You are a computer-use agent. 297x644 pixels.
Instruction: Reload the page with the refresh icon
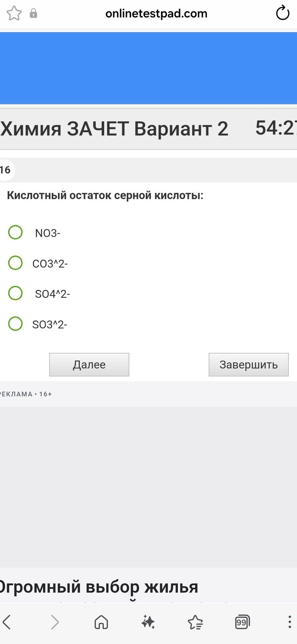tap(283, 13)
